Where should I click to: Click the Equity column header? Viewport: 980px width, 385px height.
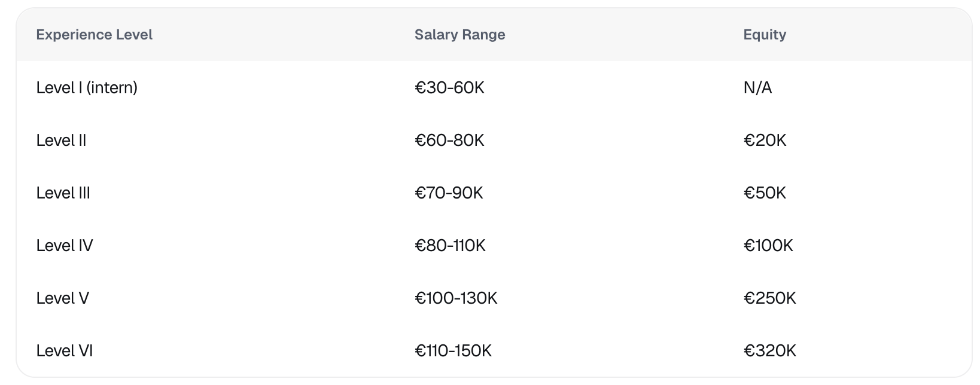(765, 35)
